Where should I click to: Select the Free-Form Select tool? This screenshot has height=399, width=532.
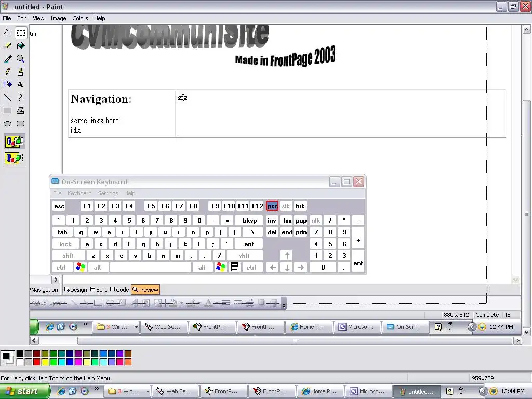[8, 33]
